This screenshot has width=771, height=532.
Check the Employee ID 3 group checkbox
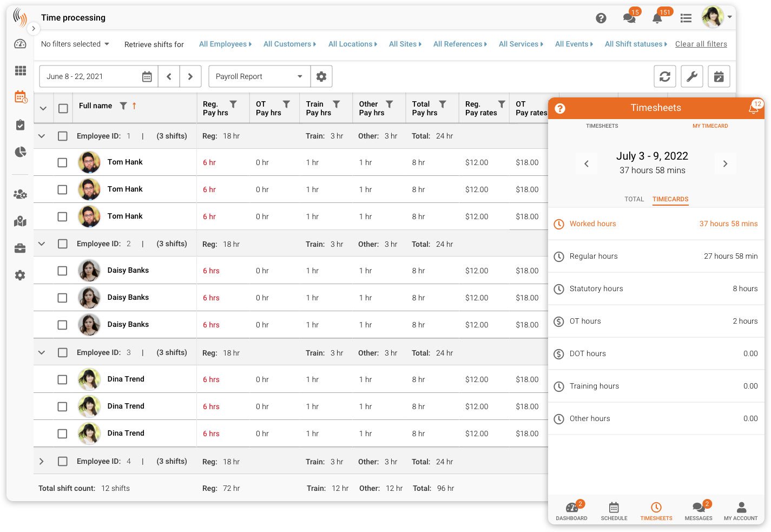coord(63,353)
